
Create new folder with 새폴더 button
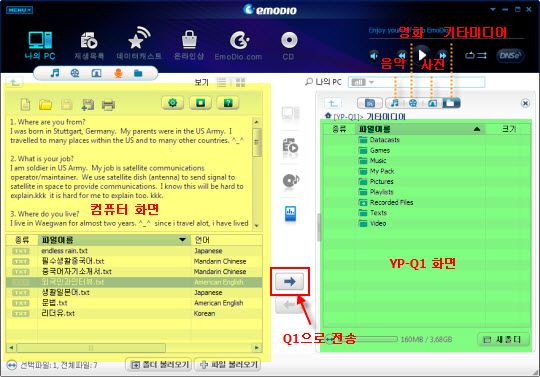(x=502, y=339)
